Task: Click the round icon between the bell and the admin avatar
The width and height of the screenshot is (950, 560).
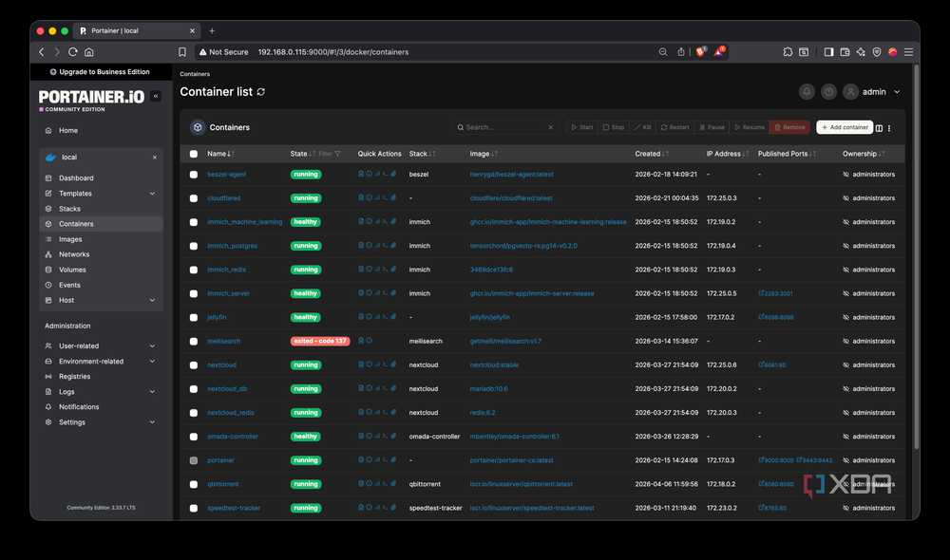Action: pyautogui.click(x=828, y=92)
